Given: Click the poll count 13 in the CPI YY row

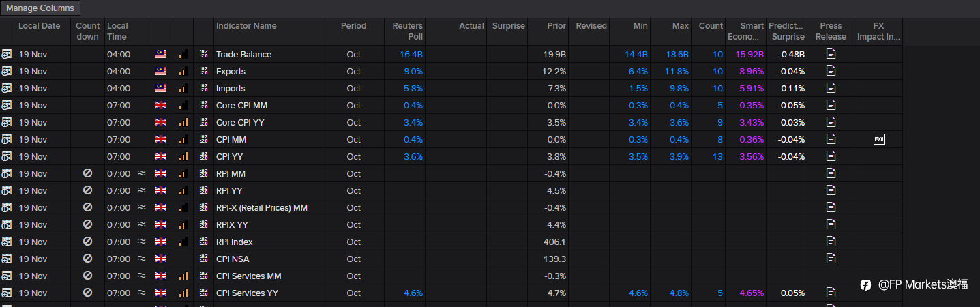Looking at the screenshot, I should click(x=717, y=156).
